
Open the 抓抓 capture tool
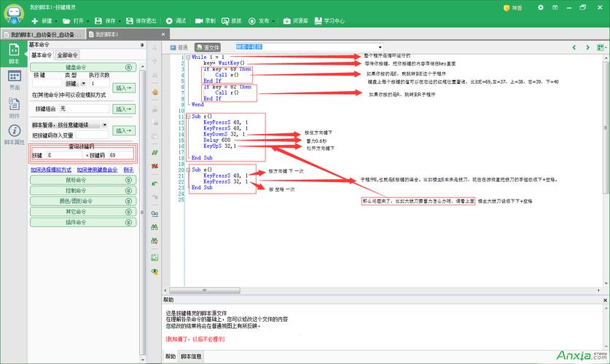pyautogui.click(x=232, y=21)
